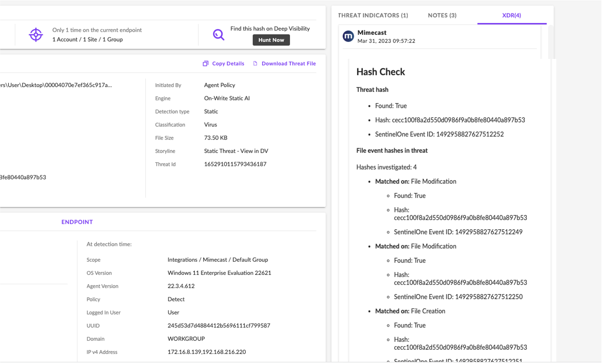Click the Deep Visibility magnifier icon
This screenshot has height=364, width=602.
point(218,35)
